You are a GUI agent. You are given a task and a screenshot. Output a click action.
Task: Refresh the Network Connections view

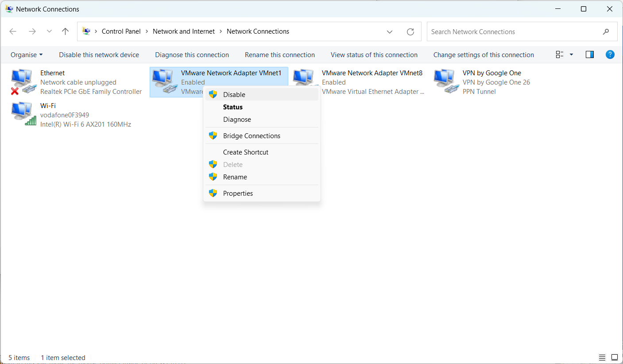pyautogui.click(x=410, y=32)
